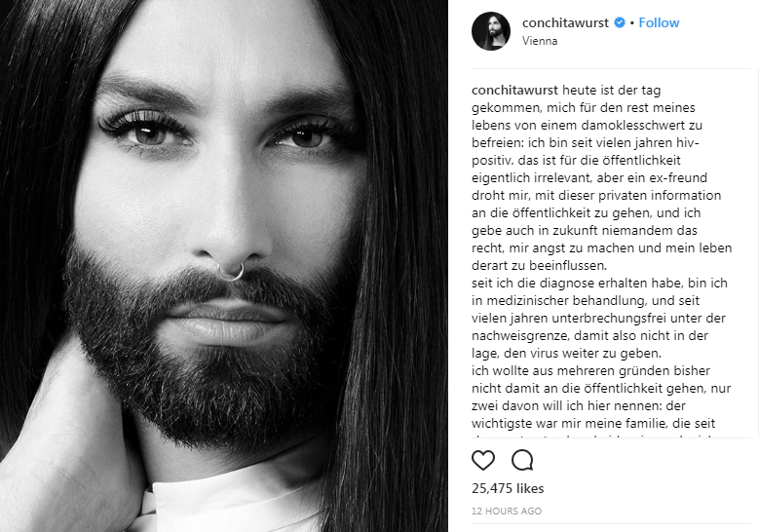Image resolution: width=759 pixels, height=532 pixels.
Task: Like the post with the heart icon
Action: click(x=483, y=460)
